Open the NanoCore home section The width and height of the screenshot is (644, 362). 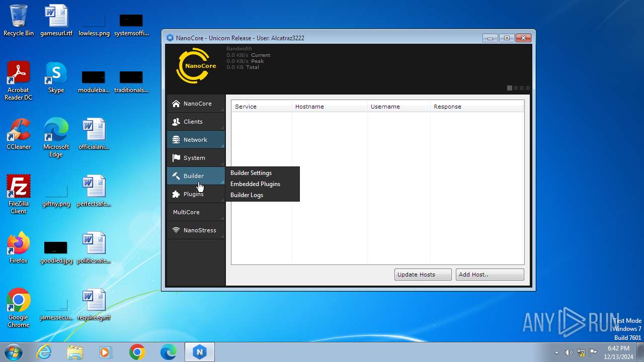pos(196,104)
